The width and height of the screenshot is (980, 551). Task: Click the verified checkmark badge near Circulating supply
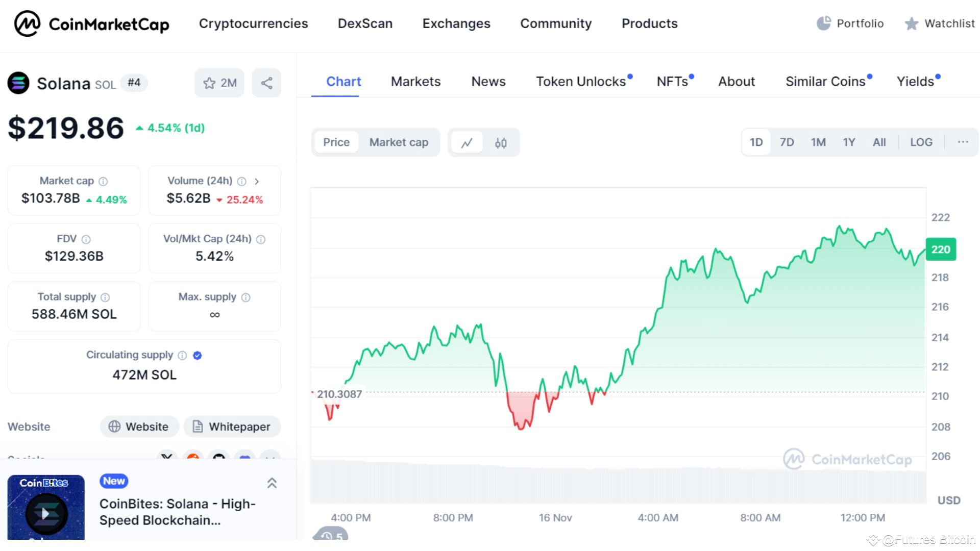[x=198, y=356]
